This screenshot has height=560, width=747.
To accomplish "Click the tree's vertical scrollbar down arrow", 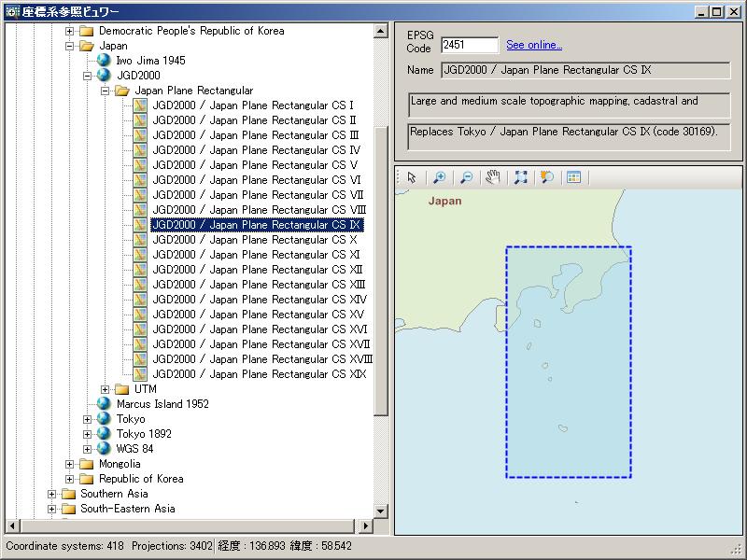I will tap(381, 511).
